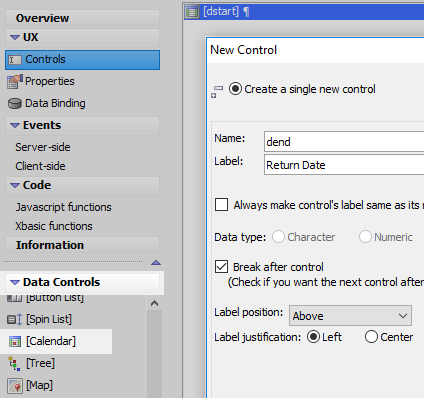
Task: Open the Information section
Action: click(82, 245)
